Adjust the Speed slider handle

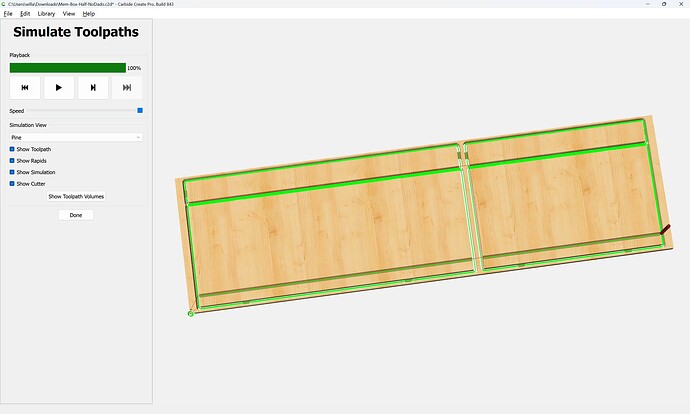[x=140, y=110]
